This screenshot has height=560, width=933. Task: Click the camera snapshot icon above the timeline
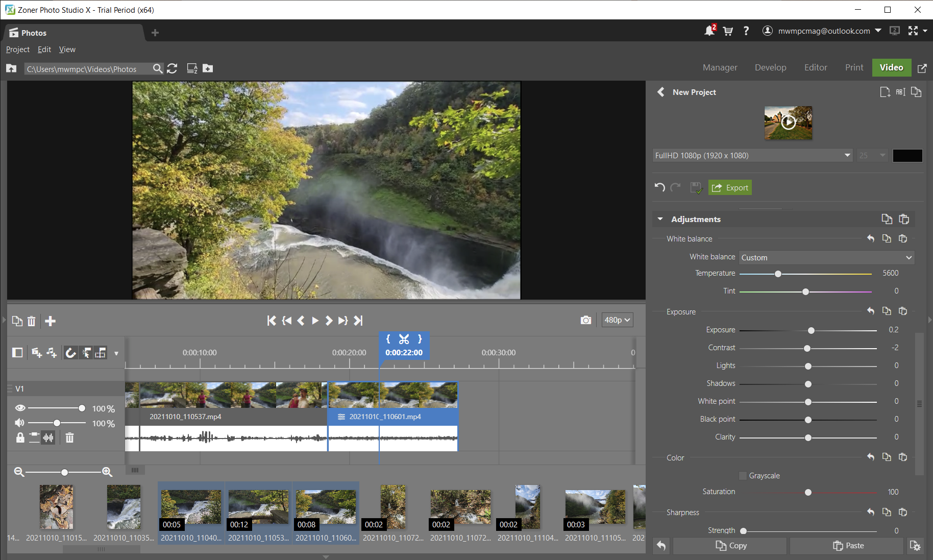tap(586, 320)
